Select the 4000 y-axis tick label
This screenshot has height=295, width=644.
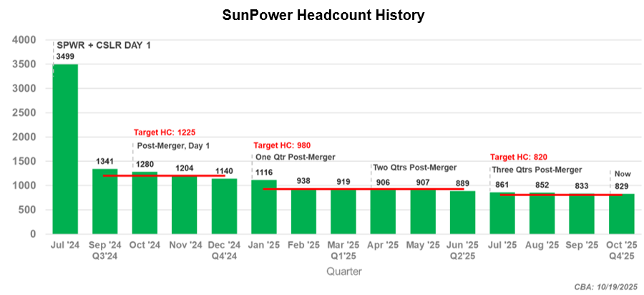[x=26, y=40]
